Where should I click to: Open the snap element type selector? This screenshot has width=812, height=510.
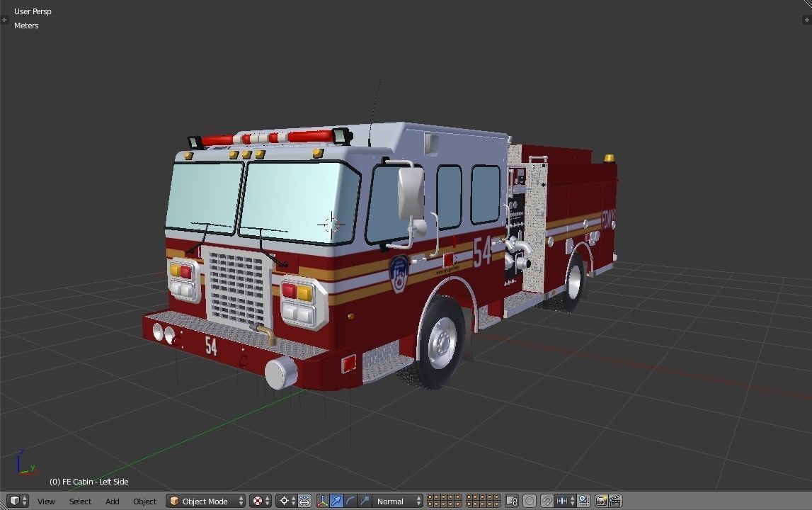pyautogui.click(x=565, y=501)
